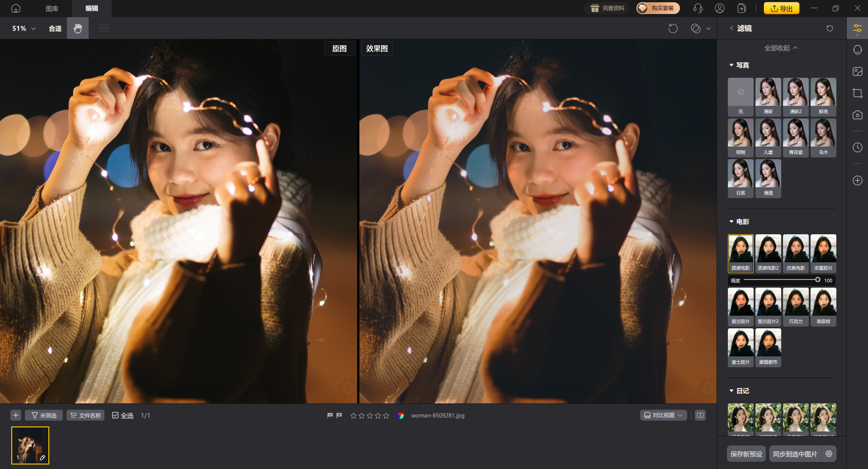Click the home icon

[16, 8]
